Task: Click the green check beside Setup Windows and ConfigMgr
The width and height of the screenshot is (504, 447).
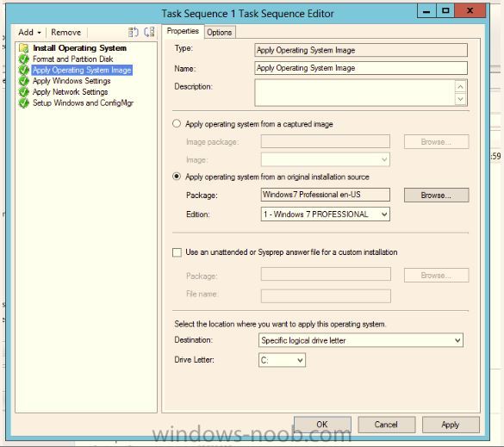Action: [x=24, y=102]
